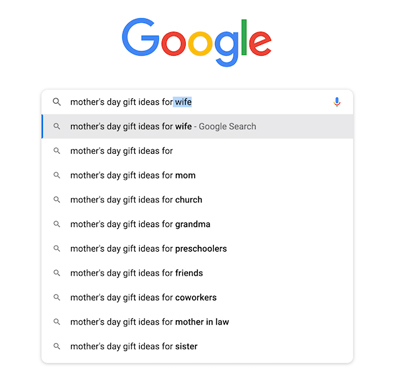Choose suggestion ending with 'church'
This screenshot has height=386, width=400.
(197, 200)
